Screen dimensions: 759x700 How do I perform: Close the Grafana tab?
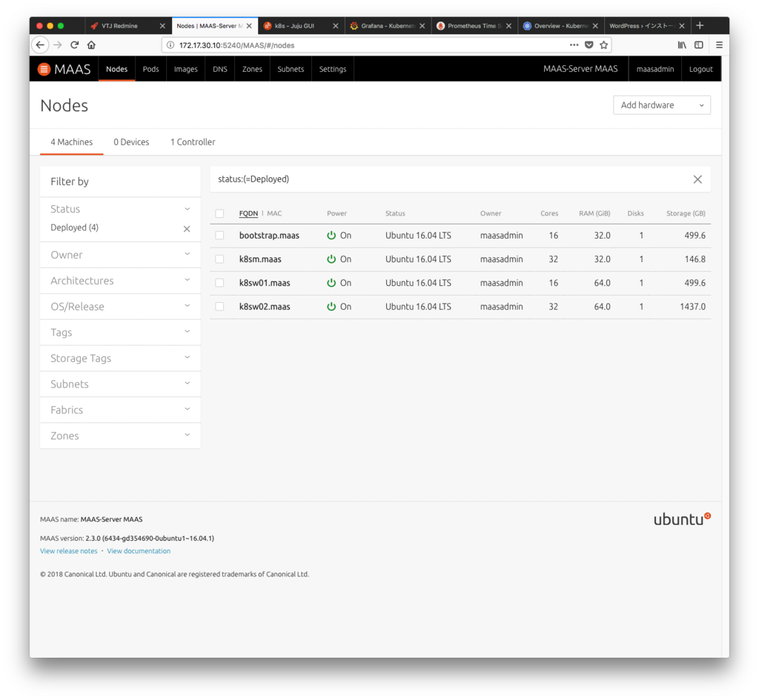point(422,26)
